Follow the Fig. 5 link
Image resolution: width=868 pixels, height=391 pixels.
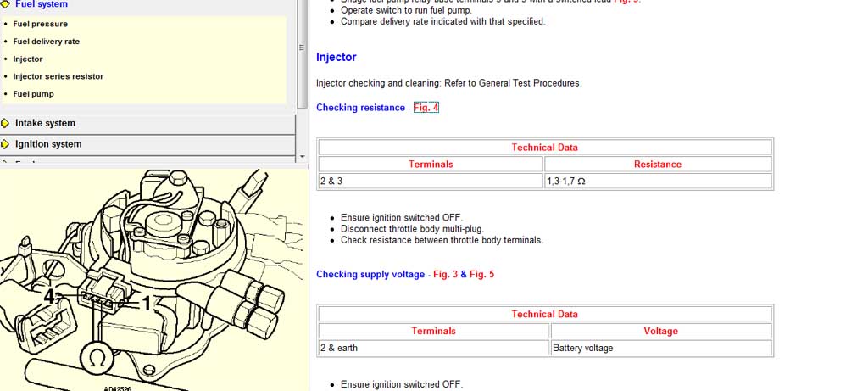click(x=481, y=275)
